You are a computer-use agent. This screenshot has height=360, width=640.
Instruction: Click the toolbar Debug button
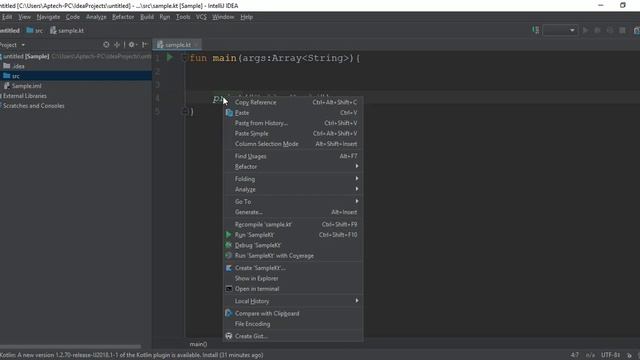pos(598,30)
